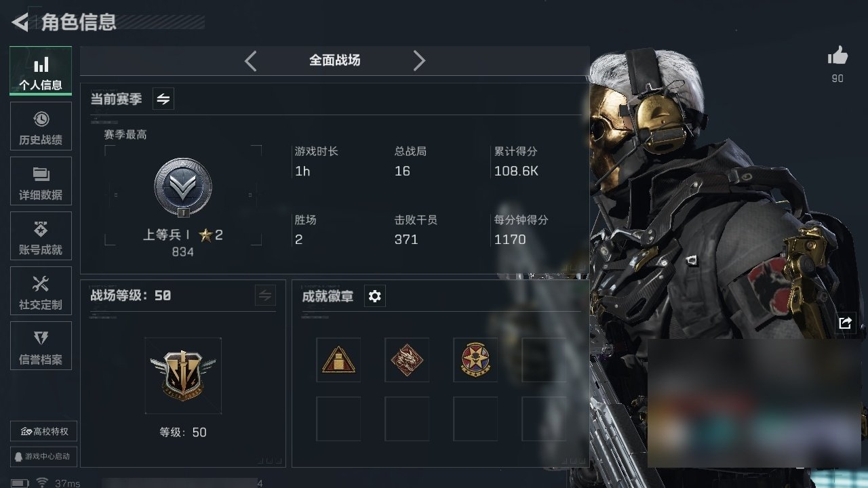Click the level 50 battlefield emblem

point(183,375)
